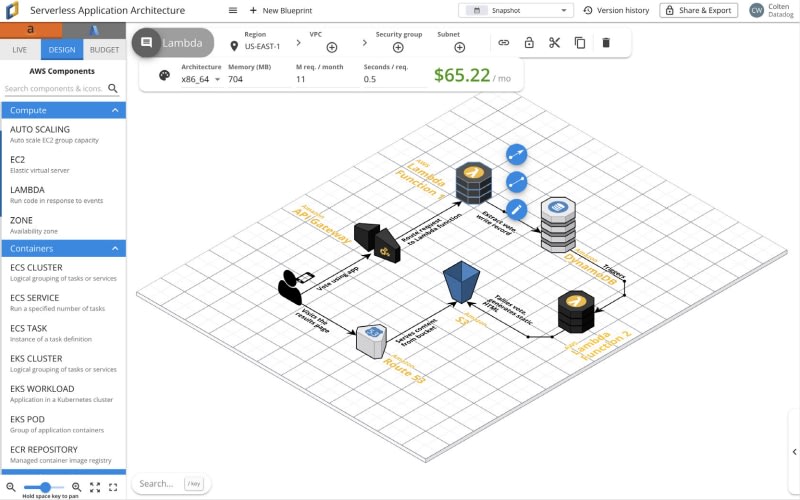This screenshot has height=500, width=800.
Task: Select the S3 bucket node
Action: 461,282
